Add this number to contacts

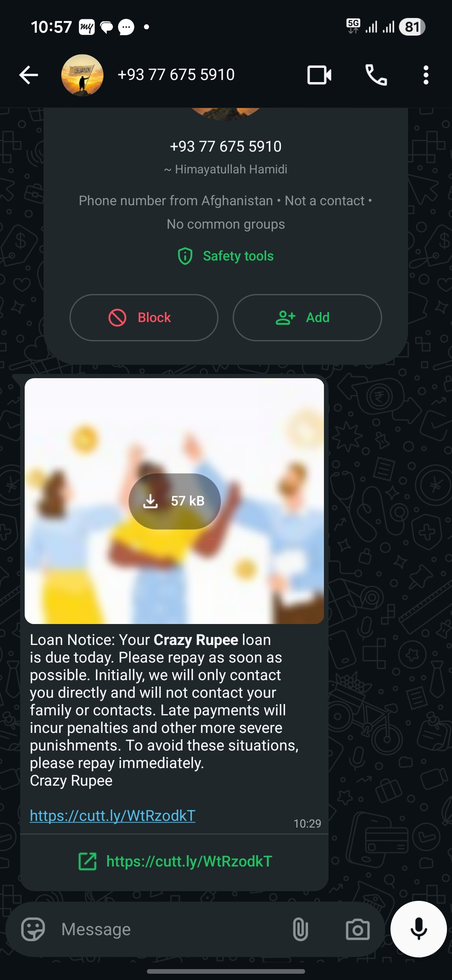[x=307, y=317]
